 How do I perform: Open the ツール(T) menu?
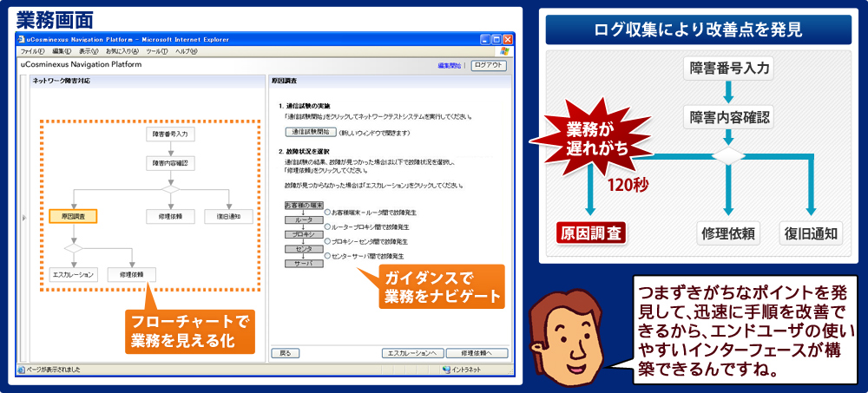157,51
